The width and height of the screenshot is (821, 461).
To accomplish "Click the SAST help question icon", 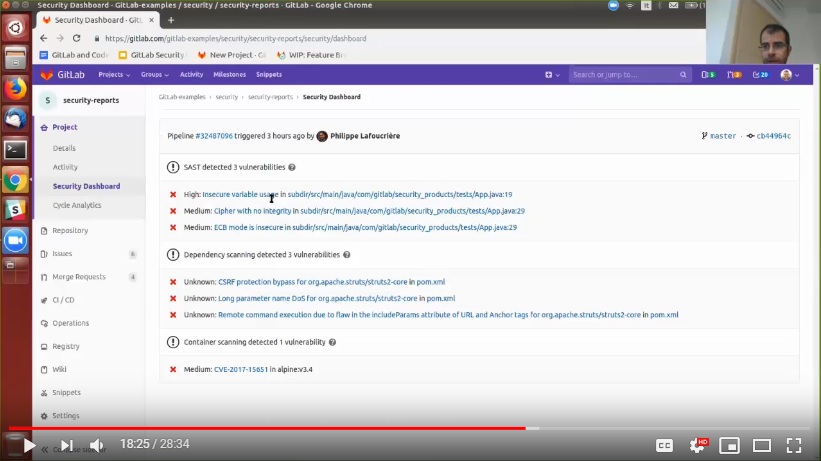I will pos(292,167).
